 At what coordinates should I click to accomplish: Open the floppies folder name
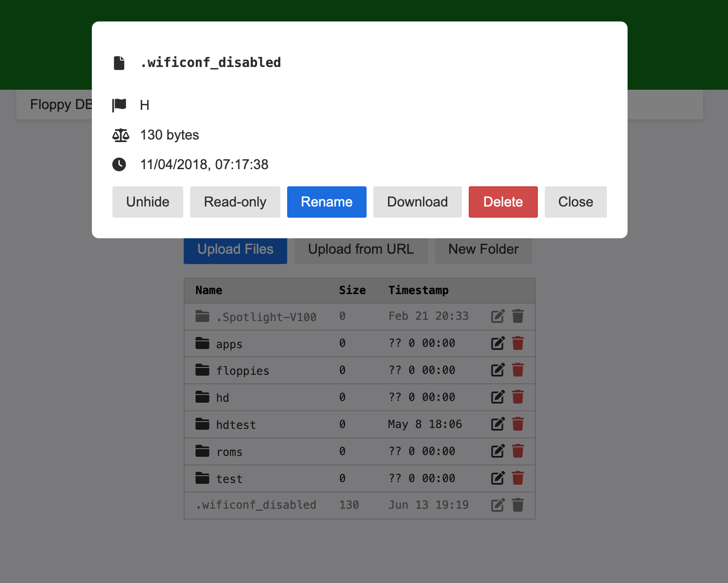coord(243,371)
